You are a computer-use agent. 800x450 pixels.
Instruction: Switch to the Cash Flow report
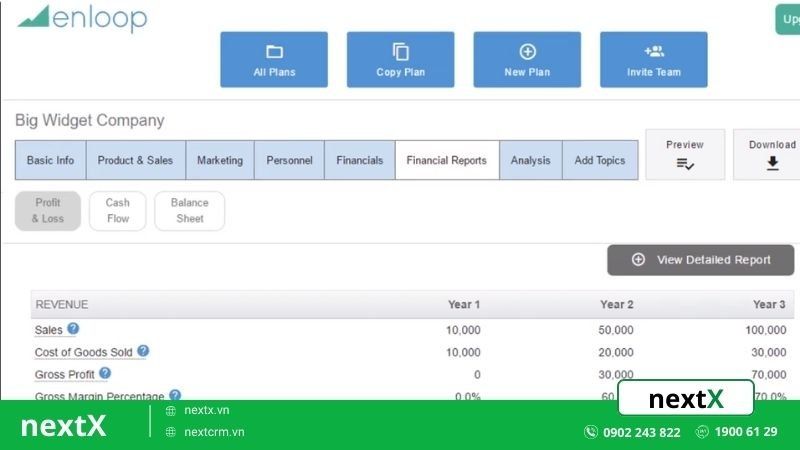point(118,211)
